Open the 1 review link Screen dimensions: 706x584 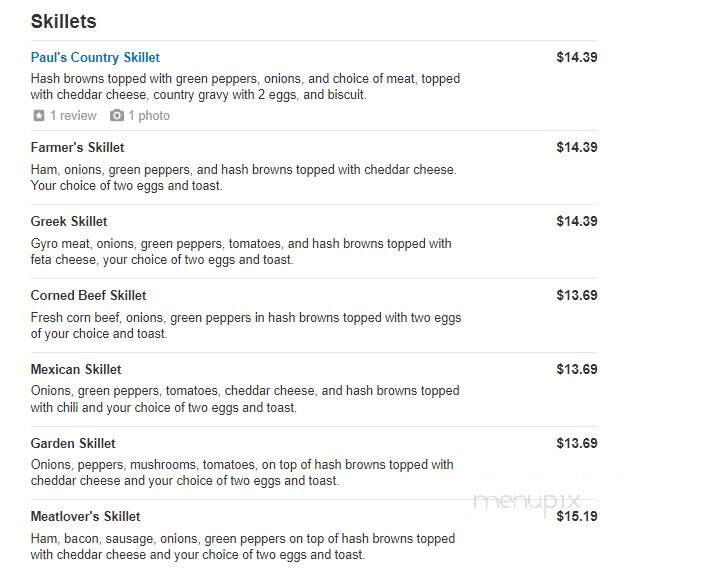tap(73, 116)
